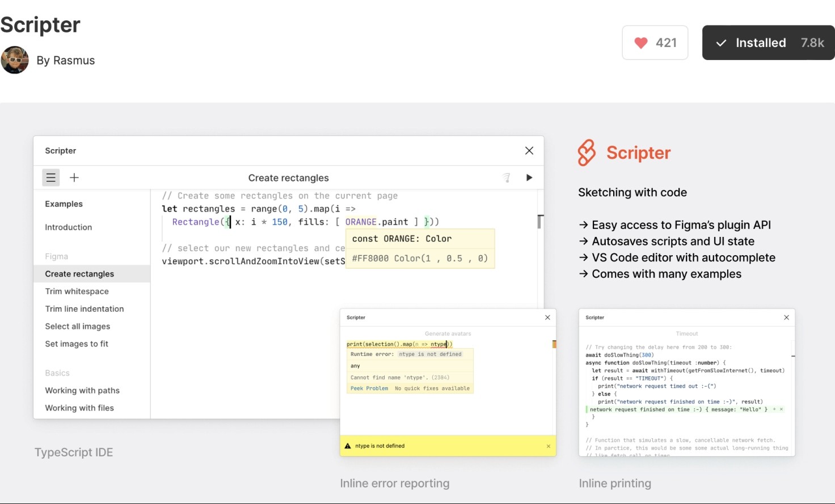Click the warning triangle icon in banner
Image resolution: width=835 pixels, height=504 pixels.
pyautogui.click(x=348, y=446)
